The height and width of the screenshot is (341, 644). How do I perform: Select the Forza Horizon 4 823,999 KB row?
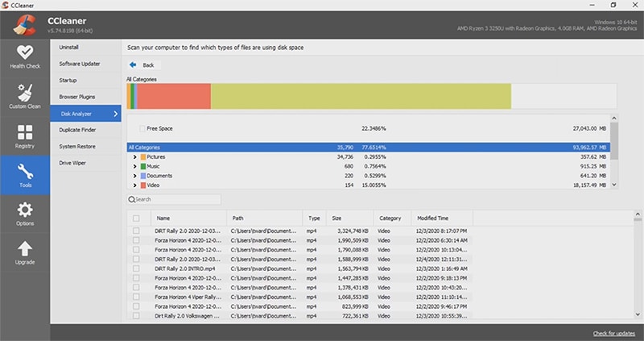tap(299, 307)
